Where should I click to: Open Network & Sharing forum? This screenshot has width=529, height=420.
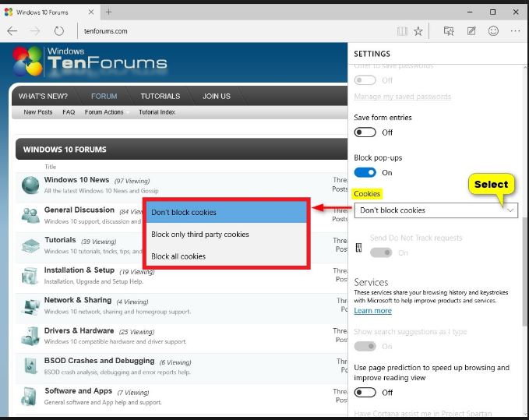click(78, 300)
